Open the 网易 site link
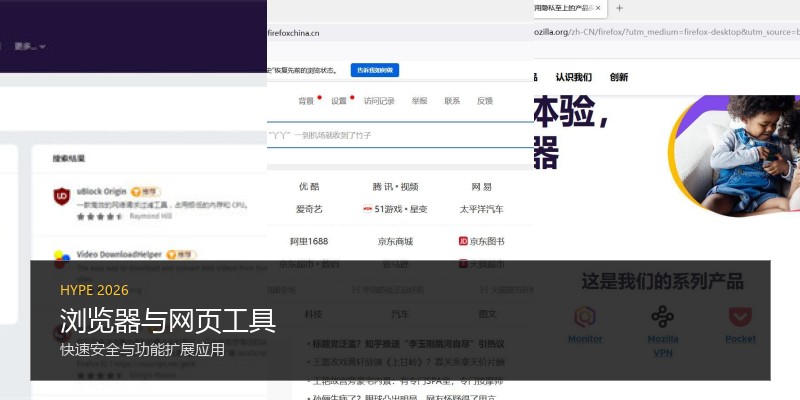This screenshot has height=400, width=800. pyautogui.click(x=482, y=187)
